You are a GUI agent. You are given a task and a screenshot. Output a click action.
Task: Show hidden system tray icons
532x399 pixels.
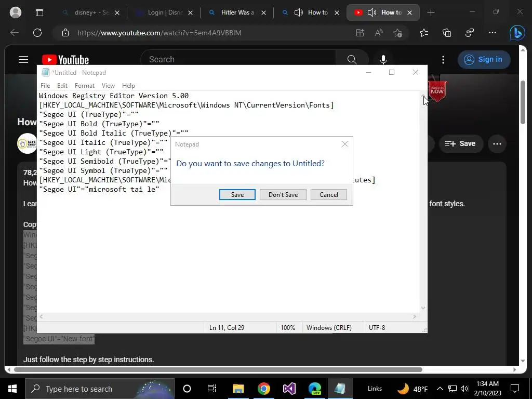tap(440, 389)
